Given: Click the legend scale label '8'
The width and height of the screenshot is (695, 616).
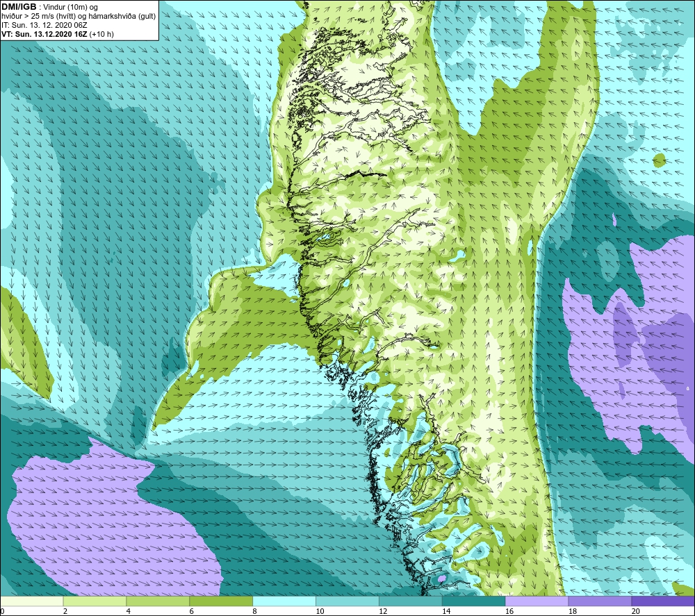Looking at the screenshot, I should [x=255, y=611].
